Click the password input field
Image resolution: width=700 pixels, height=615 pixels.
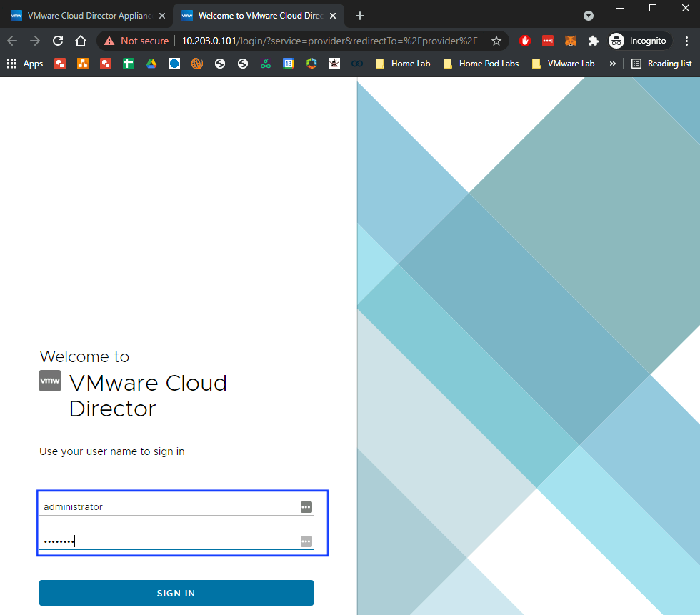coord(168,541)
